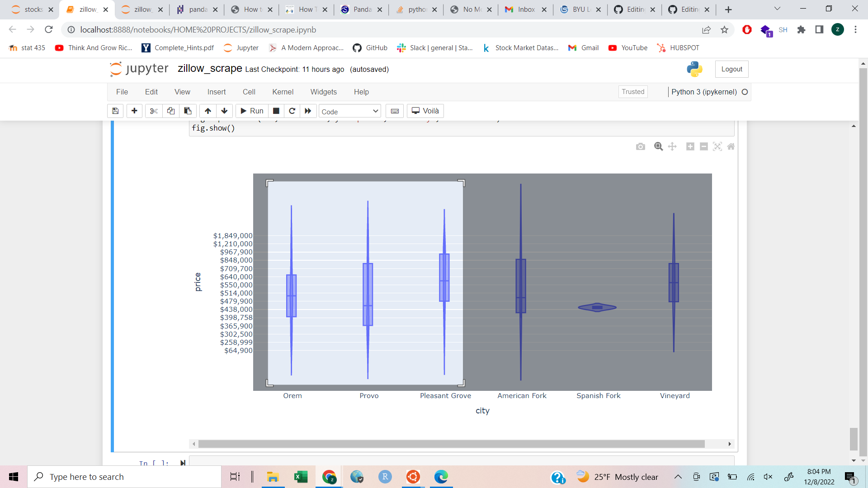Reset axes with Plotly home icon
Image resolution: width=868 pixels, height=488 pixels.
point(731,146)
